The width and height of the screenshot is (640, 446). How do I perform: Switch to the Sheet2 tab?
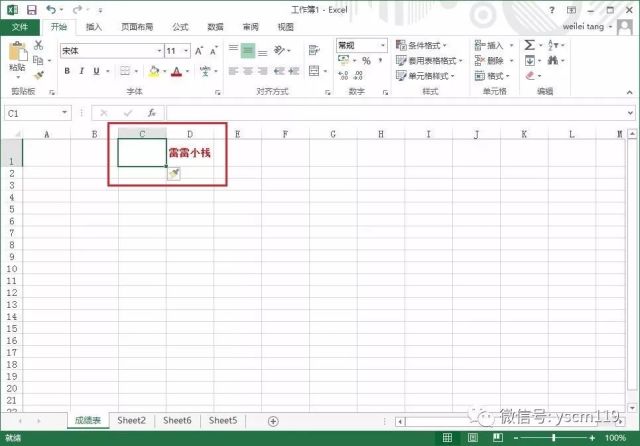point(131,420)
